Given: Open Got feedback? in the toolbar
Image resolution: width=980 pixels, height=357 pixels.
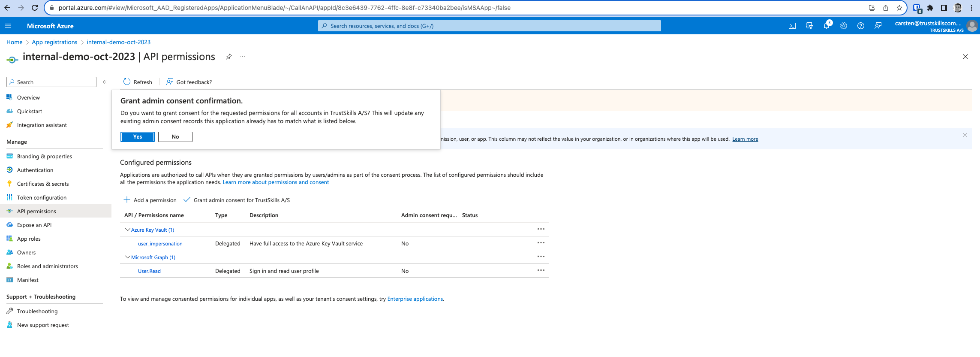Looking at the screenshot, I should 189,82.
